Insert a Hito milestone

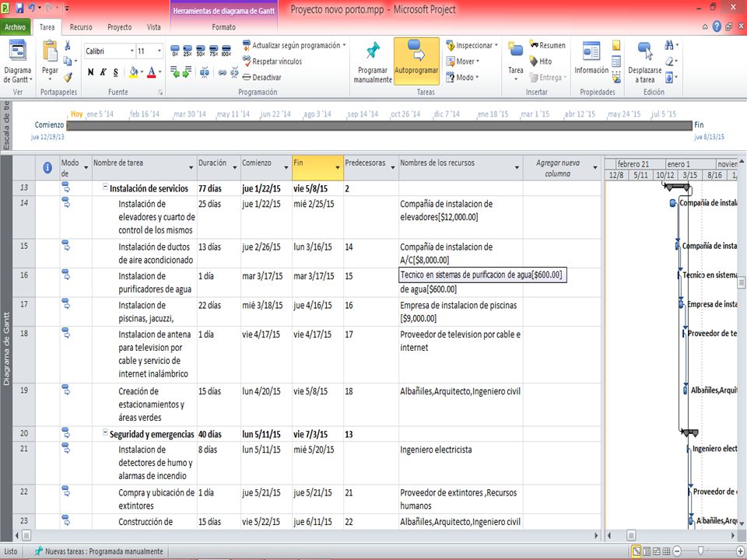click(x=541, y=61)
